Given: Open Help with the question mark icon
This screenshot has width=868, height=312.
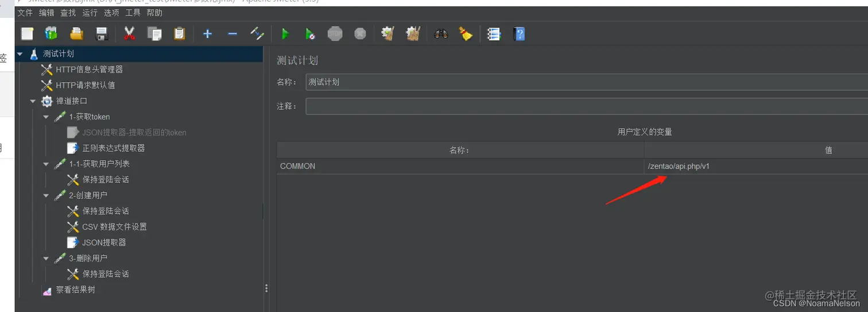Looking at the screenshot, I should tap(520, 34).
